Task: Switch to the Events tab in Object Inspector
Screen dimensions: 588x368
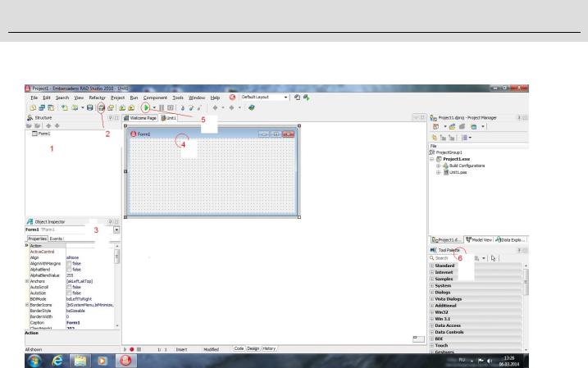Action: 56,239
